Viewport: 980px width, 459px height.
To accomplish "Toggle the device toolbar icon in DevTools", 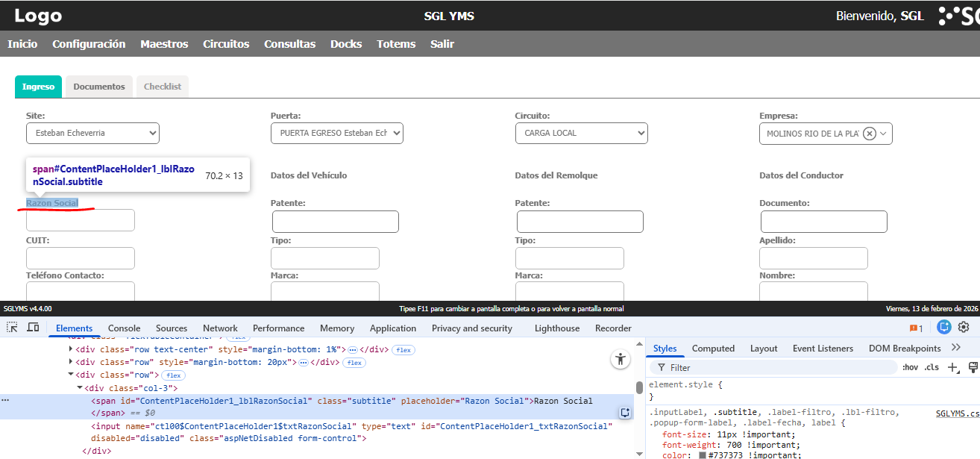I will 33,328.
